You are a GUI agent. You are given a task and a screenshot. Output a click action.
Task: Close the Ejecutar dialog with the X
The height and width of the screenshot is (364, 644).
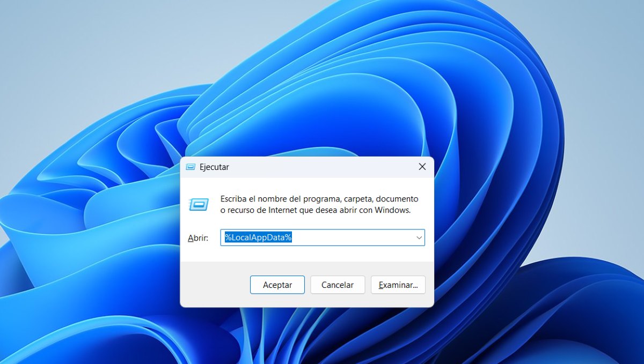tap(422, 167)
